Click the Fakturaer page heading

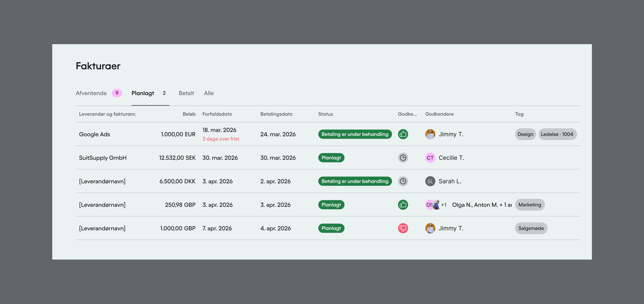98,66
